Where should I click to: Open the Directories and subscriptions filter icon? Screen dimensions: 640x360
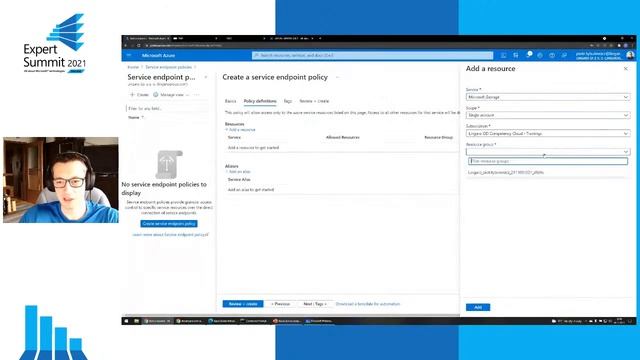point(516,55)
